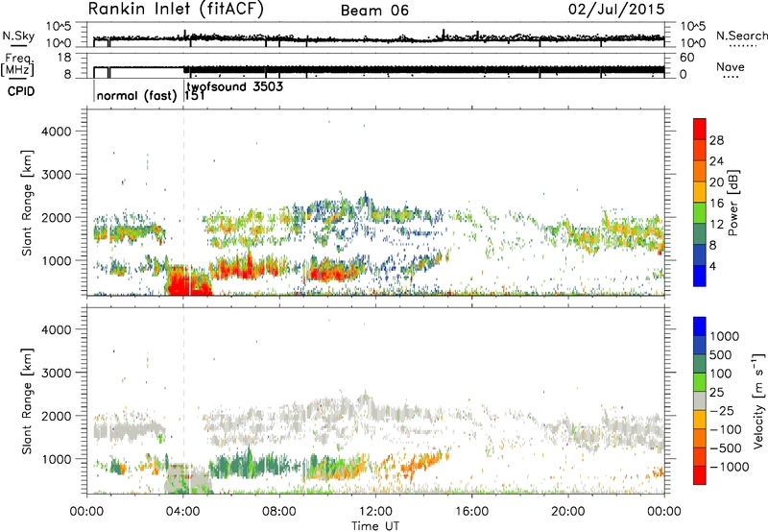This screenshot has width=768, height=532.
Task: Click the "20:00" time tick label
Action: (568, 512)
